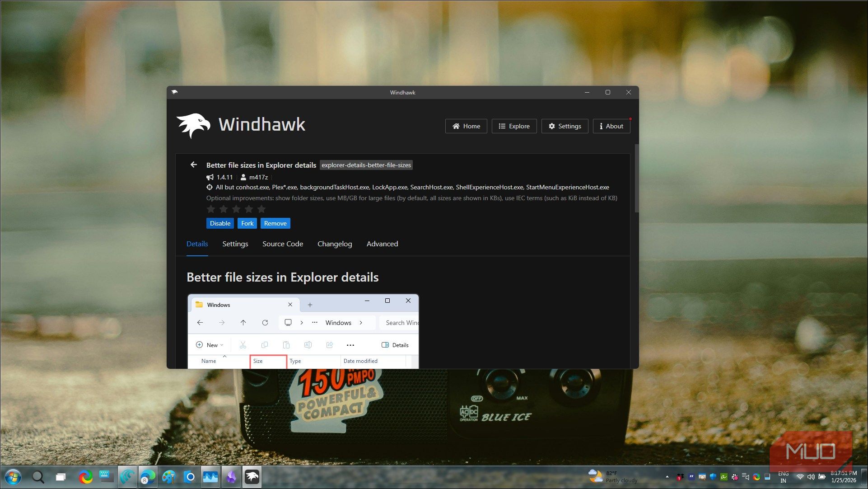Image resolution: width=868 pixels, height=489 pixels.
Task: Open the Wi-Fi network tray icon
Action: tap(800, 477)
